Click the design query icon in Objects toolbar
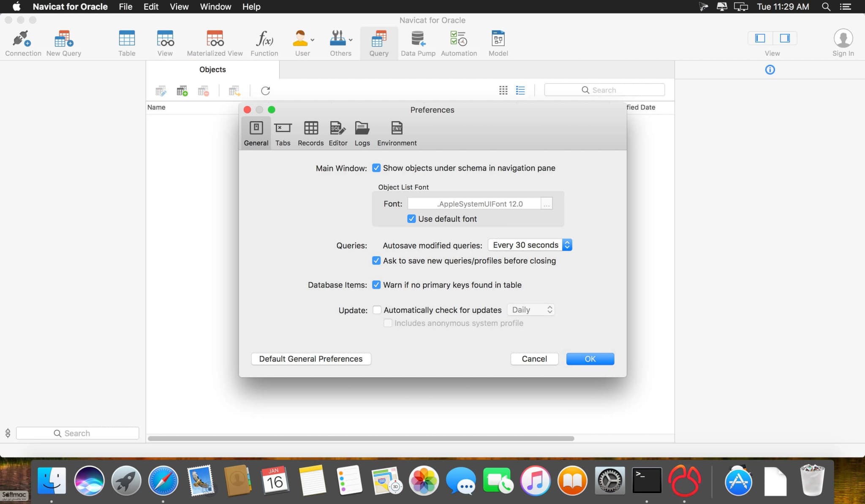Viewport: 865px width, 504px height. point(160,91)
